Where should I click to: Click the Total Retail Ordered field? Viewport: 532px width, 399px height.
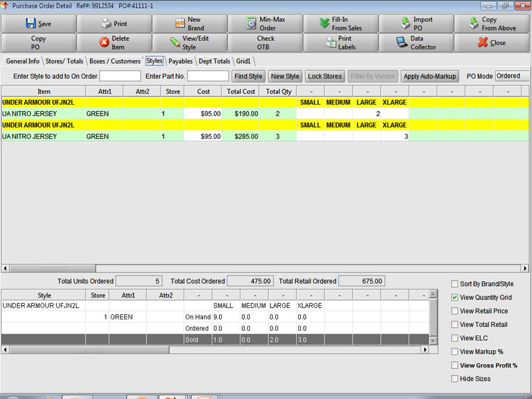[x=362, y=281]
